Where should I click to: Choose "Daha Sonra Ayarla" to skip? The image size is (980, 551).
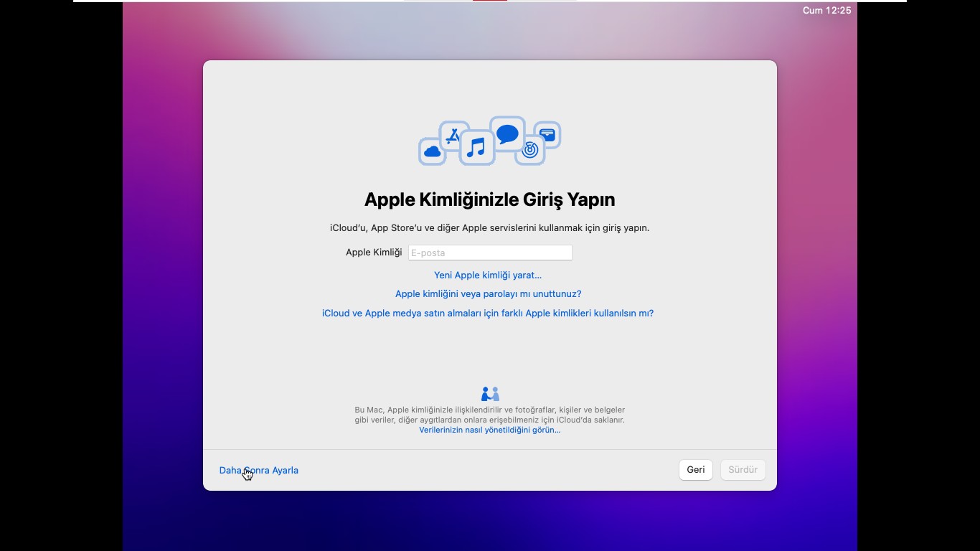point(259,470)
